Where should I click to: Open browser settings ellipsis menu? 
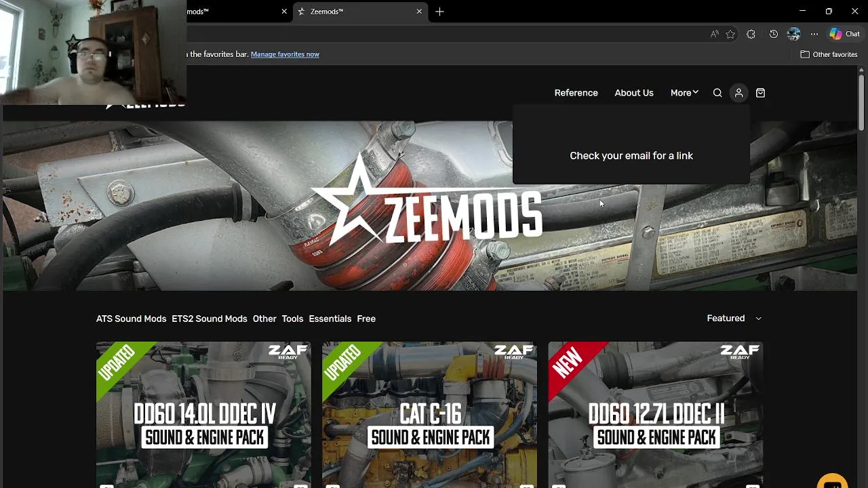814,34
